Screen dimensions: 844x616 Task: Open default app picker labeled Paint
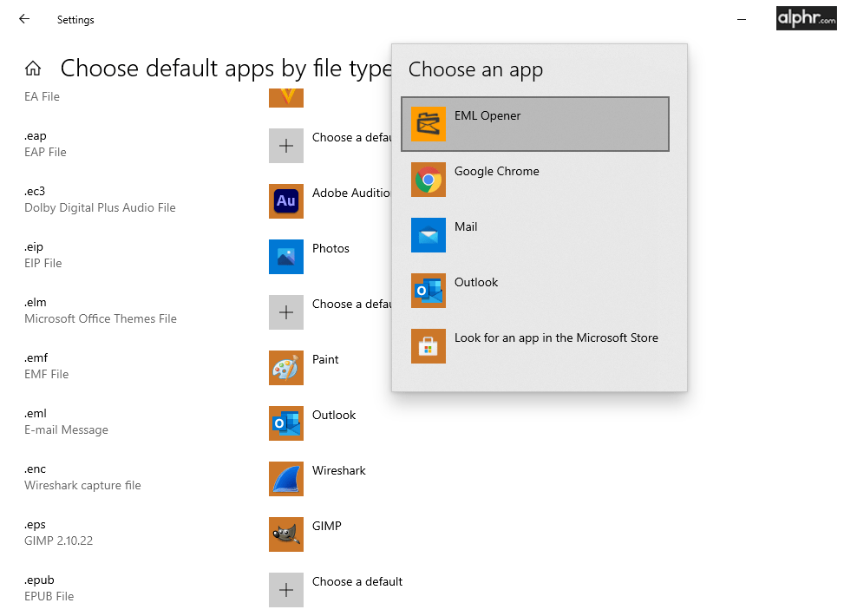point(325,360)
